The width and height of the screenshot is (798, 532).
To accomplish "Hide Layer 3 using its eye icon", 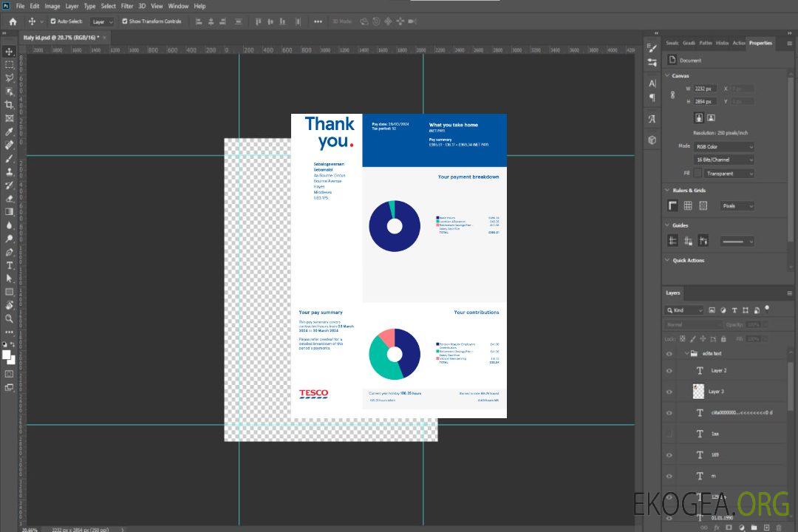I will (669, 392).
